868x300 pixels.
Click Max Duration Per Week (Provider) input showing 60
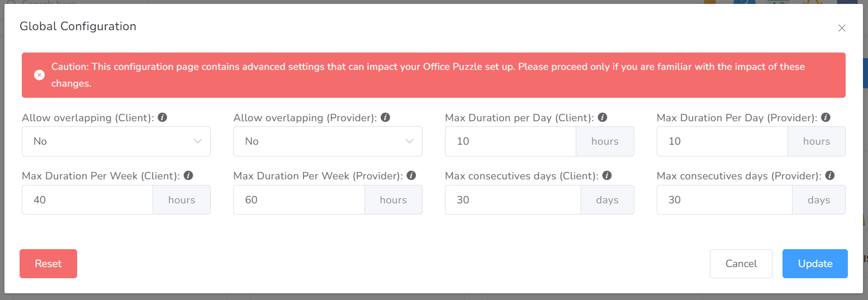(x=298, y=200)
